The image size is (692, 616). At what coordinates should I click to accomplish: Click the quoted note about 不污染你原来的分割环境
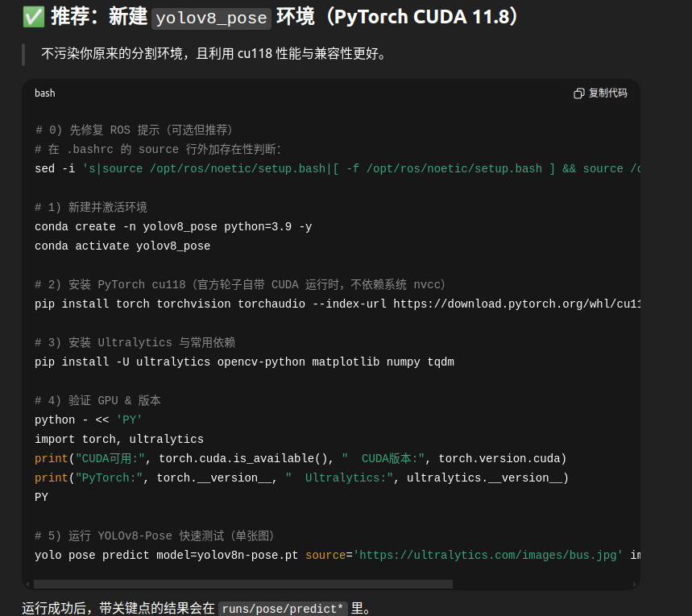click(215, 54)
